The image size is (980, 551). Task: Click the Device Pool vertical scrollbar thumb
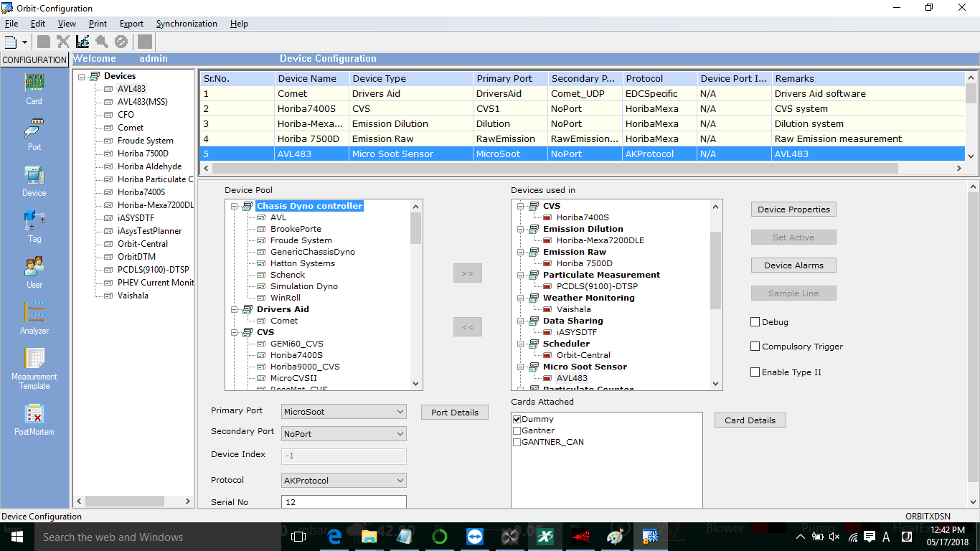[x=416, y=228]
